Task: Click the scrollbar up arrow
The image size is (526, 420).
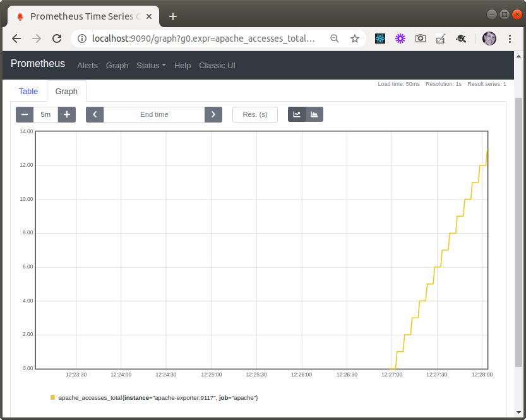Action: [x=518, y=56]
